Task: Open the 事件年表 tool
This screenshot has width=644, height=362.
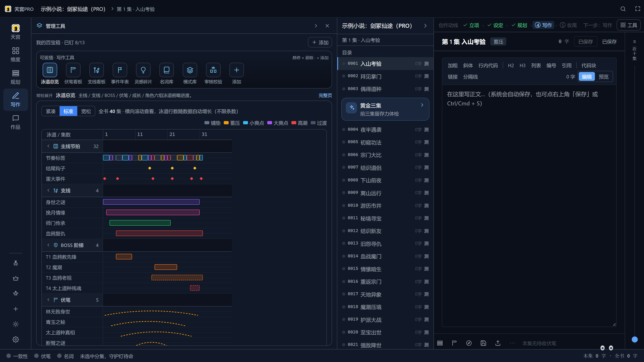Action: (x=120, y=70)
